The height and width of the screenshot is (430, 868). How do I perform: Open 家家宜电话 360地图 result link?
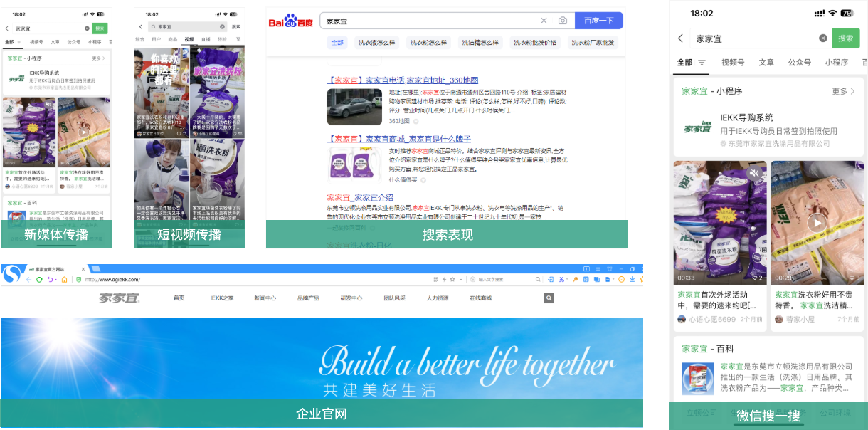point(403,80)
